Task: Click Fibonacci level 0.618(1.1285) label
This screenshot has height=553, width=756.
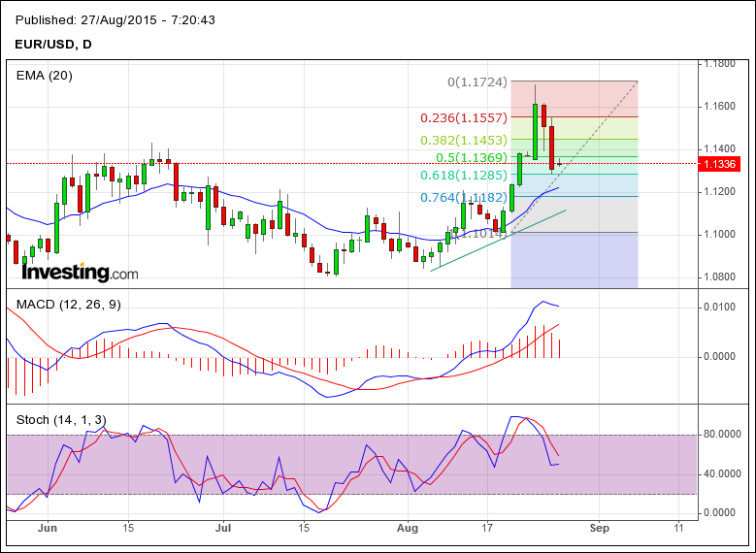Action: (x=464, y=175)
